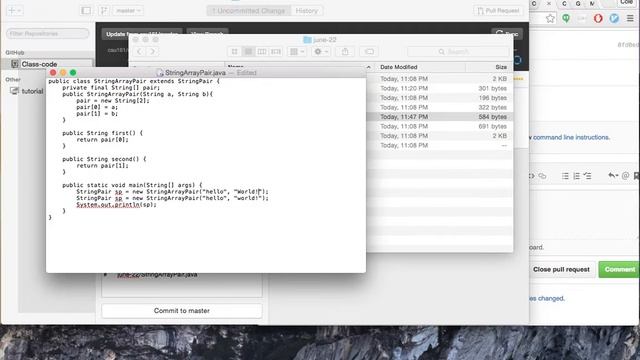This screenshot has width=640, height=360.
Task: Click the Finder edit tags icon
Action: pos(369,51)
